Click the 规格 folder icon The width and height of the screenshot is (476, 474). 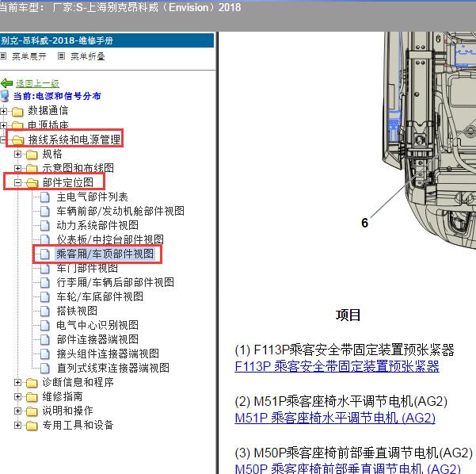(x=32, y=155)
